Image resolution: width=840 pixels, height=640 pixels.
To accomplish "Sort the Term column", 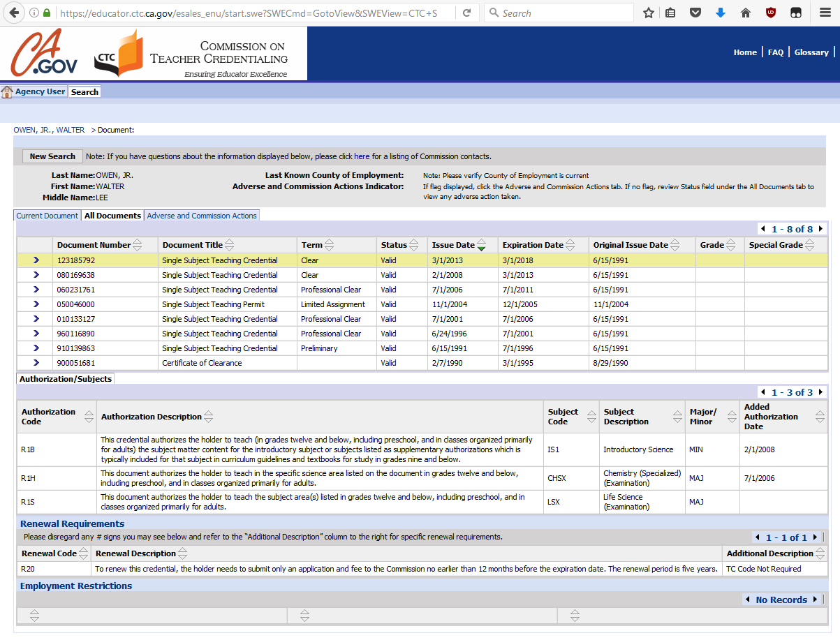I will point(330,245).
